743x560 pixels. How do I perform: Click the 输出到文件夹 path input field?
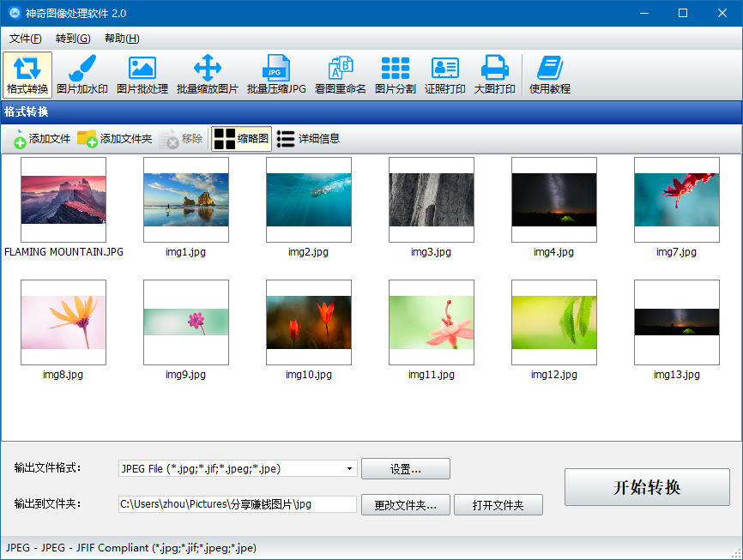[x=238, y=504]
